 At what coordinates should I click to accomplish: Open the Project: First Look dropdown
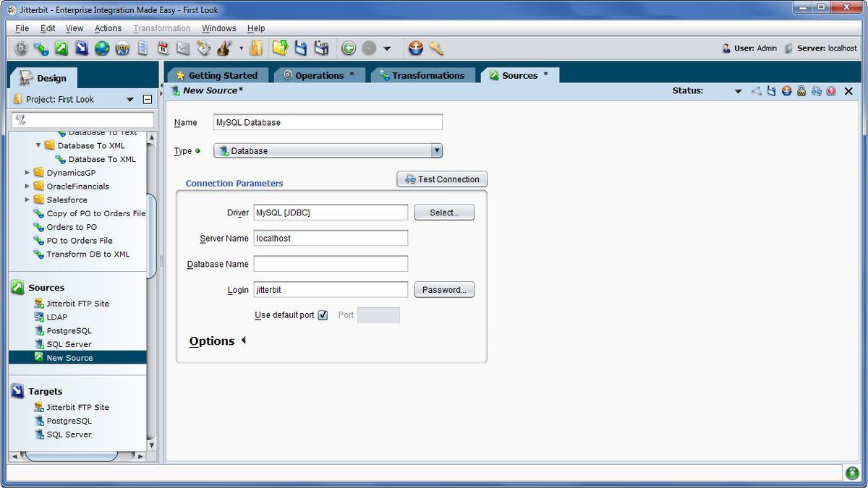[130, 100]
